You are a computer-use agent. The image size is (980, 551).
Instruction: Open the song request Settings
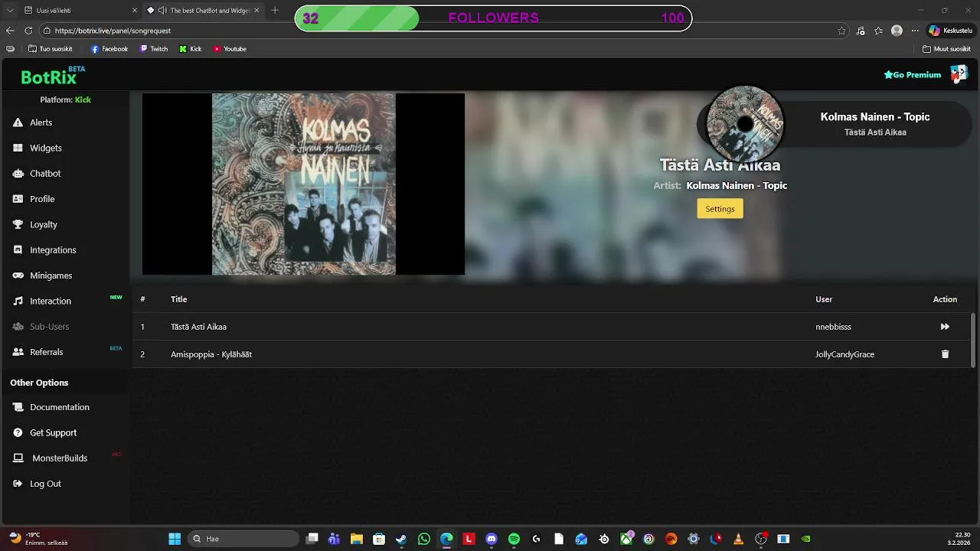720,209
